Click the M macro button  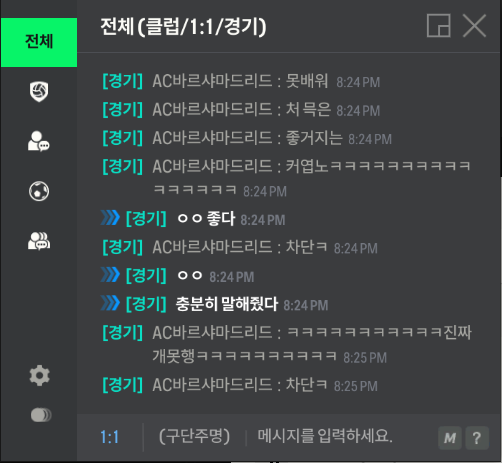(450, 438)
